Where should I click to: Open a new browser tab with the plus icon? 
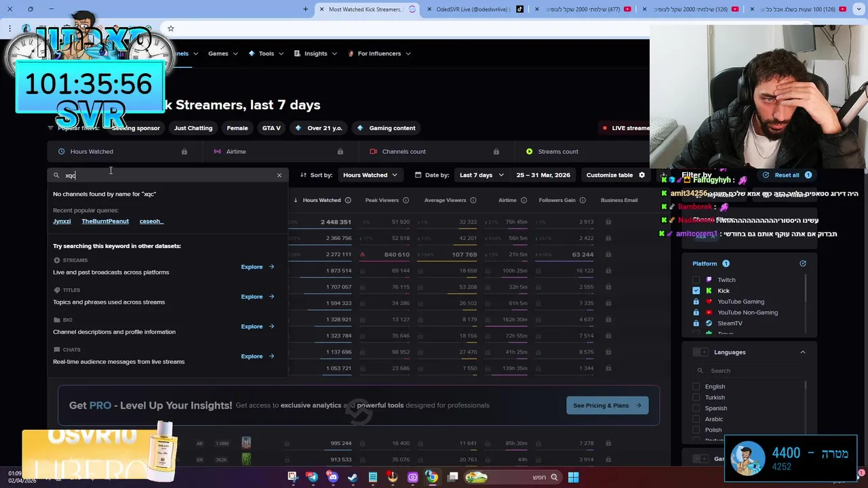click(305, 9)
